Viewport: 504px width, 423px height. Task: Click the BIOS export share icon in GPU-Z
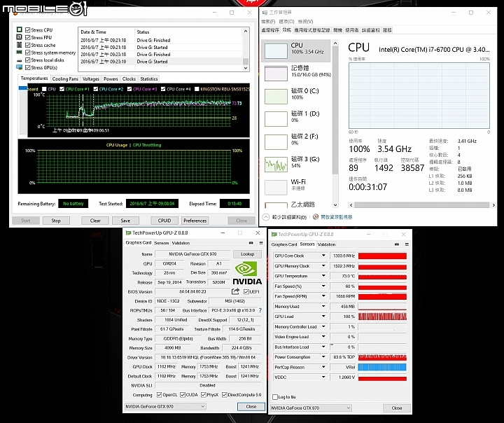[235, 291]
